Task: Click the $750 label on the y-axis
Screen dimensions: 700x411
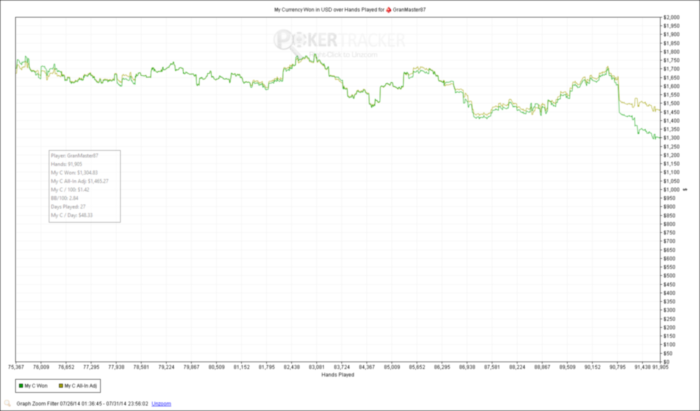Action: [669, 232]
